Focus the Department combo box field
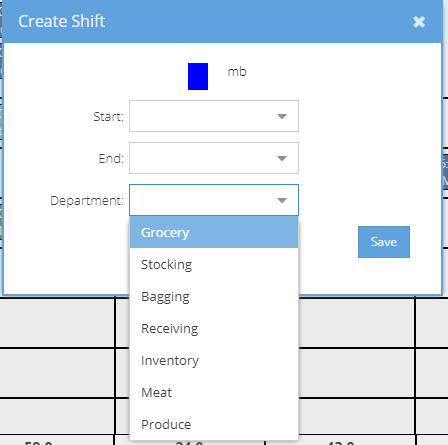Screen dimensions: 448x445 (x=214, y=200)
